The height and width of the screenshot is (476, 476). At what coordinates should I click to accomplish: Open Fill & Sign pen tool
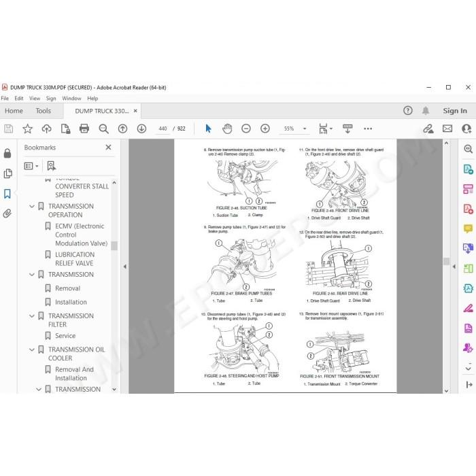(468, 308)
